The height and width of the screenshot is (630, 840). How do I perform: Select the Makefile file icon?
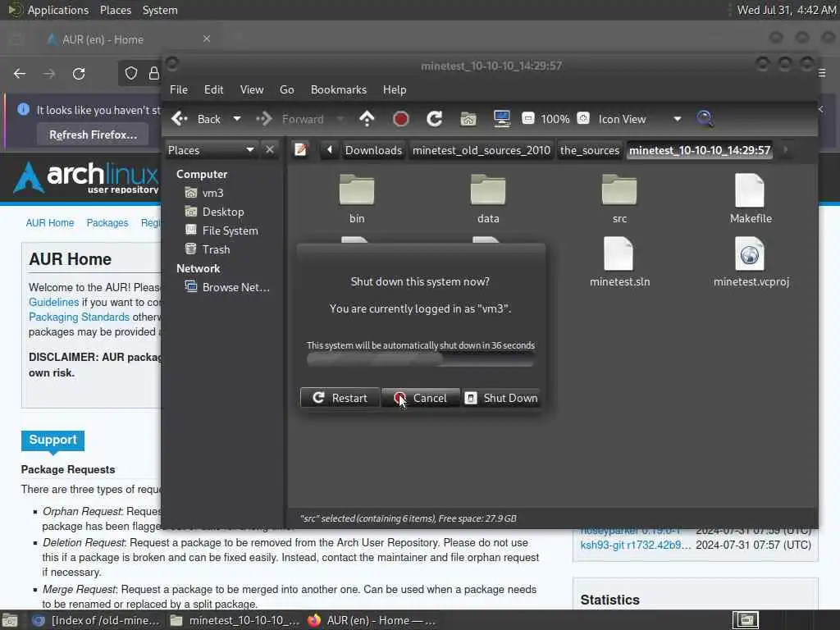click(x=750, y=190)
